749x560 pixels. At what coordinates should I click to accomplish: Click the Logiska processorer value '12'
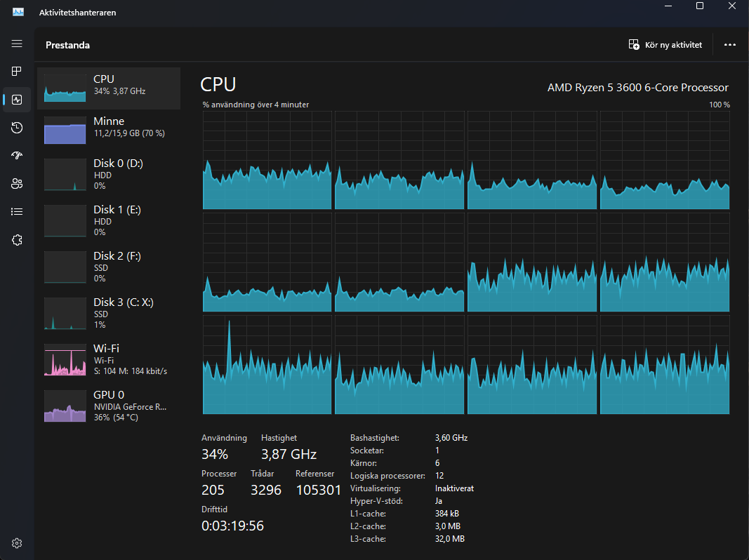point(439,476)
